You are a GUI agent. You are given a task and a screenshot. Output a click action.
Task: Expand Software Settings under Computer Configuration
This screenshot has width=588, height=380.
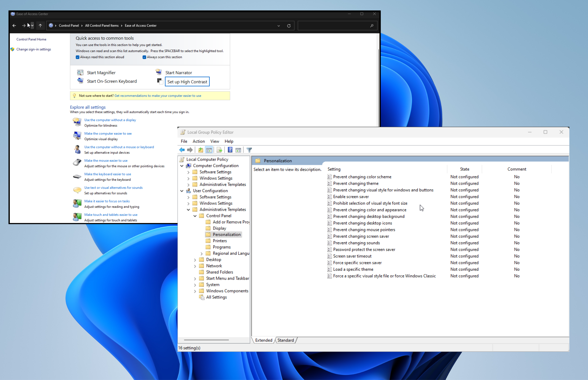(188, 172)
